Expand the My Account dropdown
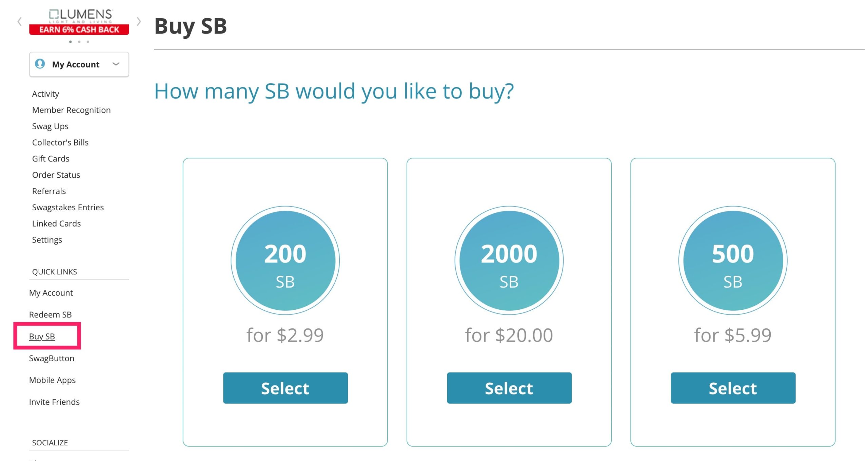The width and height of the screenshot is (868, 461). click(x=116, y=64)
